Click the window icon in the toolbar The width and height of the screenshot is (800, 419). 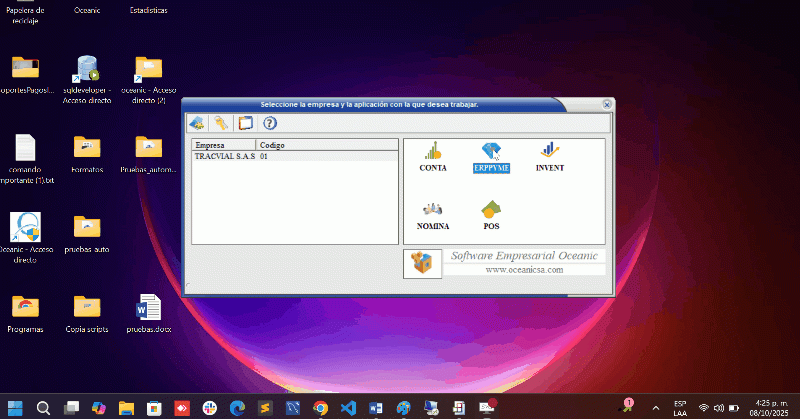pos(245,123)
